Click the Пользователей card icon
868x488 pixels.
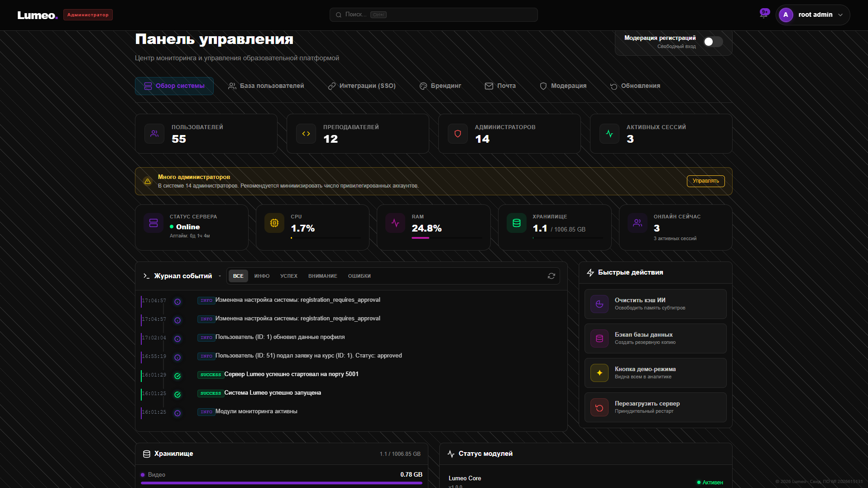pyautogui.click(x=154, y=134)
